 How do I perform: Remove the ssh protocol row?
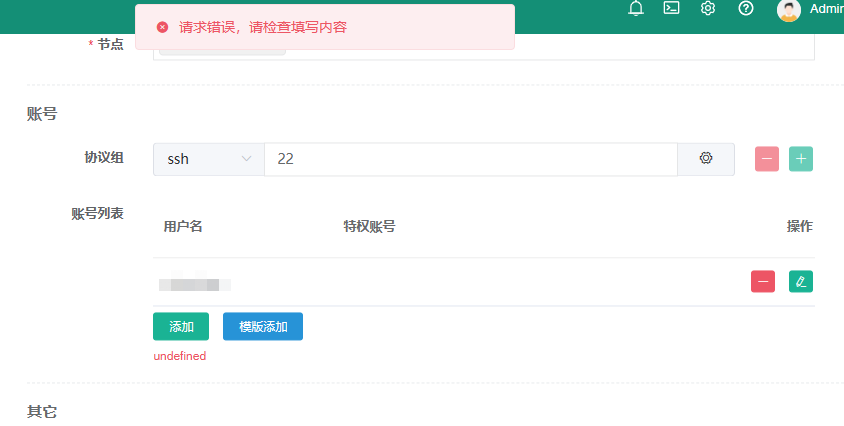tap(766, 159)
